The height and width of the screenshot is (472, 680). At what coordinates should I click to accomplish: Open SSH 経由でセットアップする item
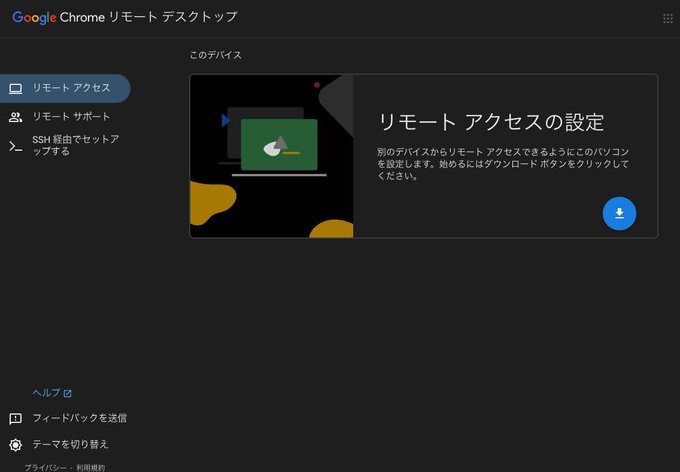(65, 145)
